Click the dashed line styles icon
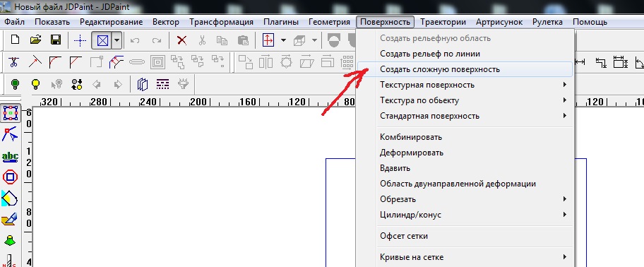The image size is (644, 267). [x=163, y=84]
